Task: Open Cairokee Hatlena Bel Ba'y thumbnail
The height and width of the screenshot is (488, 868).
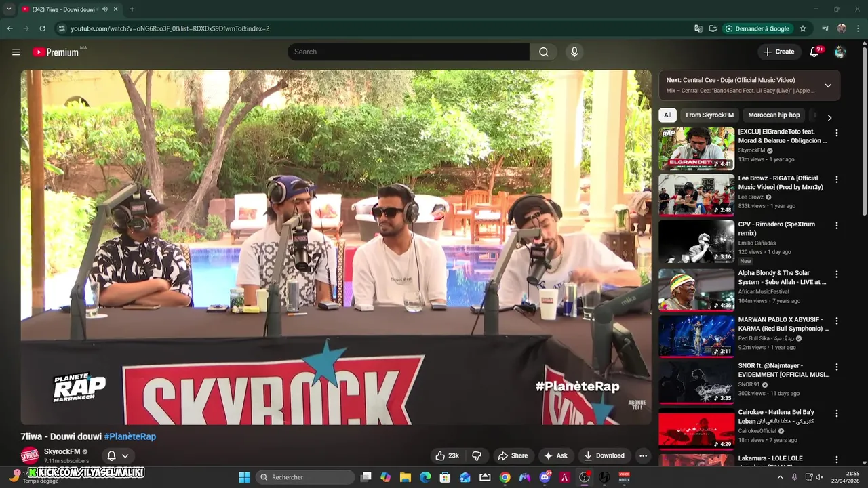Action: coord(696,428)
